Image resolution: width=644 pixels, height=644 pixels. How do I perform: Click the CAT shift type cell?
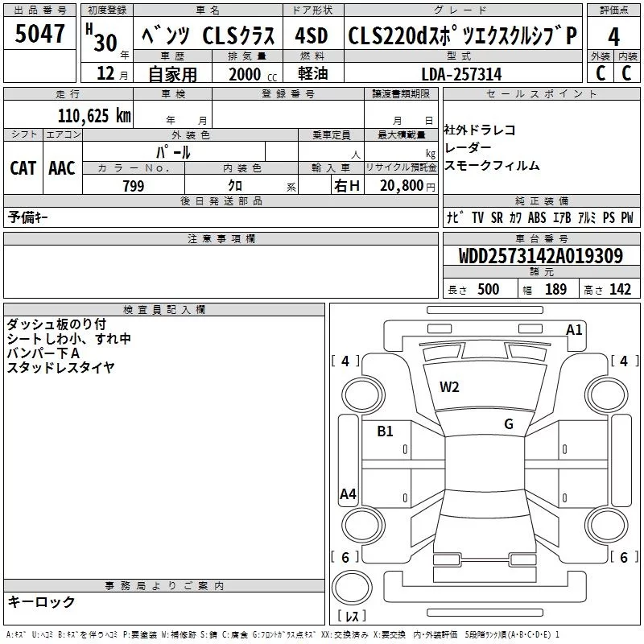[x=23, y=168]
